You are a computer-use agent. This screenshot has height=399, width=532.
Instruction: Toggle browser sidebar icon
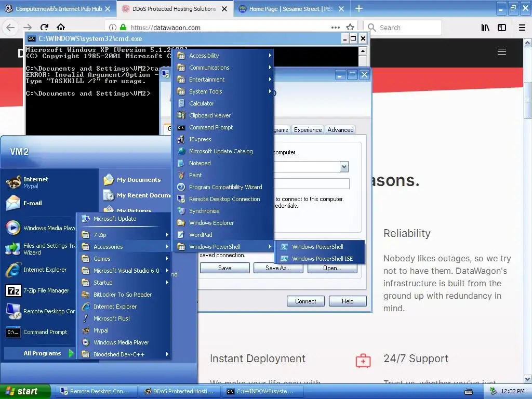[502, 28]
